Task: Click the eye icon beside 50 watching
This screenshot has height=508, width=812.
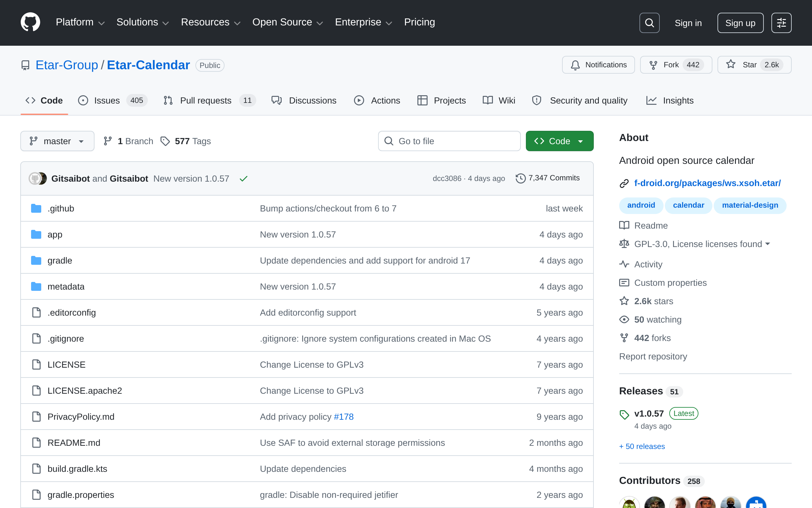Action: (624, 319)
